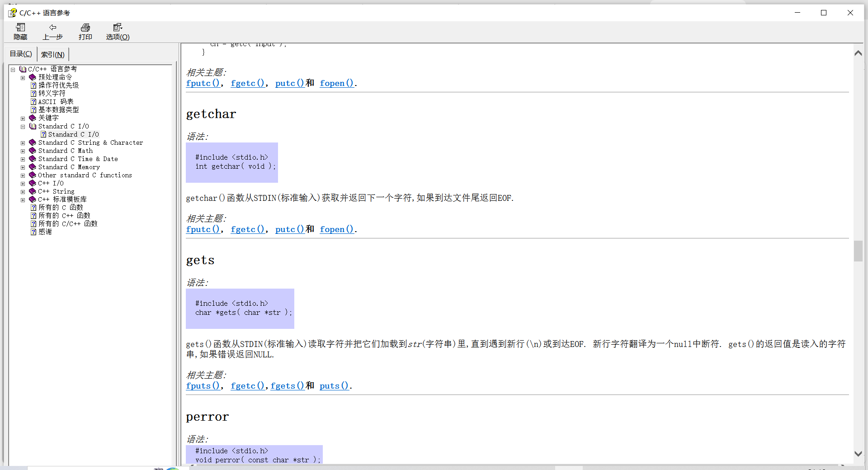Click the content scrollbar thumb
This screenshot has height=470, width=868.
point(858,251)
